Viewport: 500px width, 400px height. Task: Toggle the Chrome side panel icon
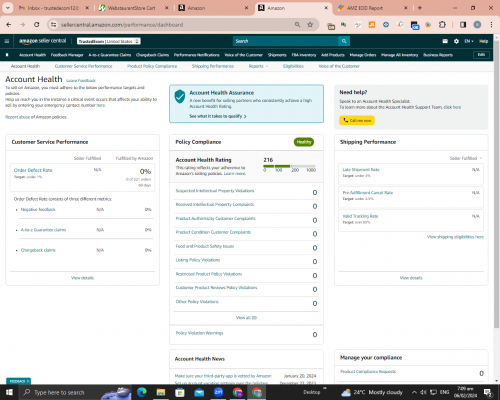coord(463,25)
